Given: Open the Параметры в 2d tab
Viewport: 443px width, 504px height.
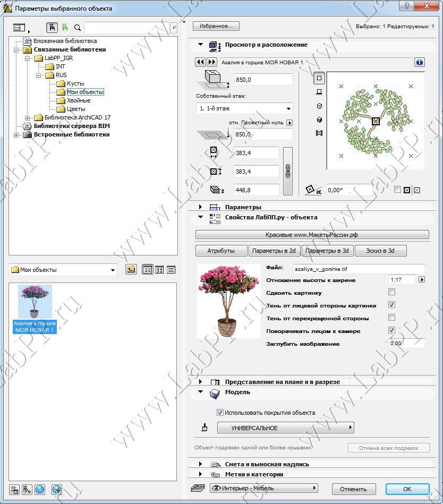Looking at the screenshot, I should click(x=274, y=251).
